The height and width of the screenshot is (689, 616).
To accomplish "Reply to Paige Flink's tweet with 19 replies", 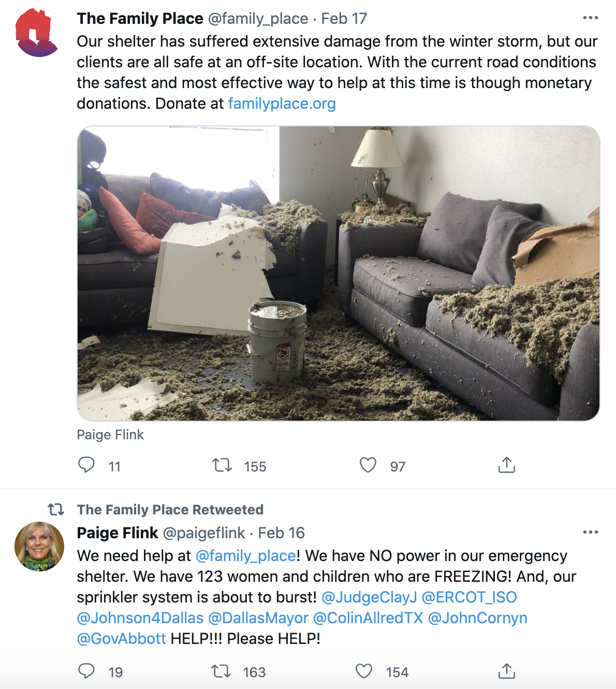I will tap(86, 671).
